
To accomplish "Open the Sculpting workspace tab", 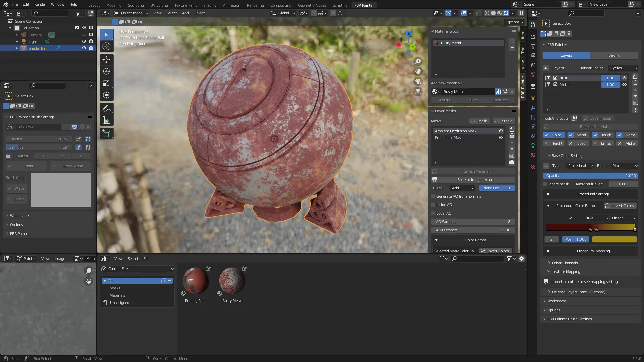I will pyautogui.click(x=136, y=5).
